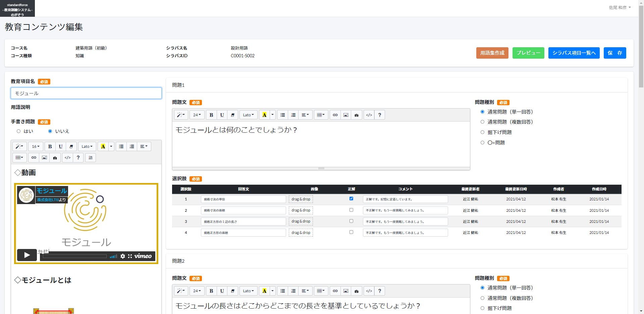The height and width of the screenshot is (314, 644).
Task: Open code view in question 1 editor
Action: click(369, 115)
